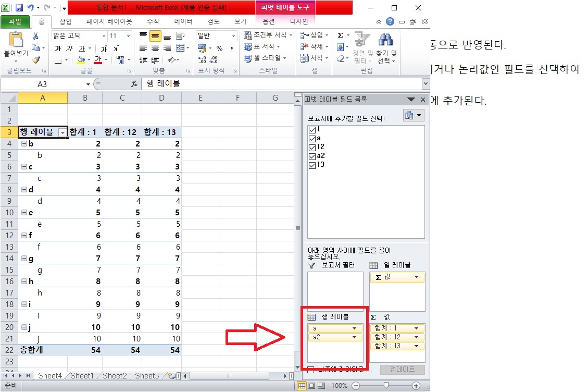Uncheck field a2 in the field list

(x=312, y=156)
